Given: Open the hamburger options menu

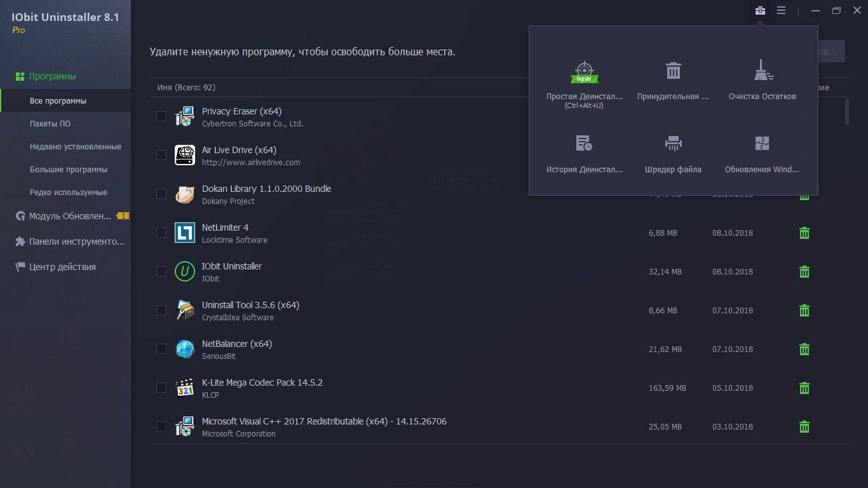Looking at the screenshot, I should (782, 11).
